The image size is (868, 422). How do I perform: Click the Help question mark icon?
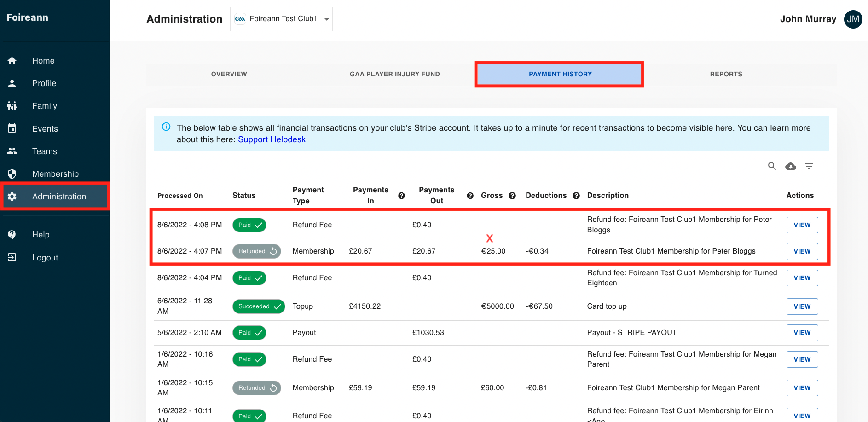pos(12,235)
